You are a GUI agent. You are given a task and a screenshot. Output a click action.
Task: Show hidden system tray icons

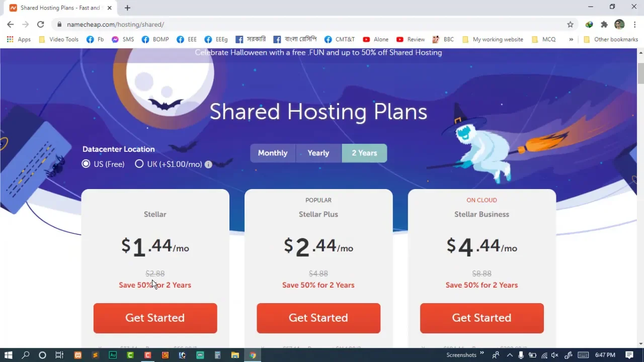click(509, 355)
